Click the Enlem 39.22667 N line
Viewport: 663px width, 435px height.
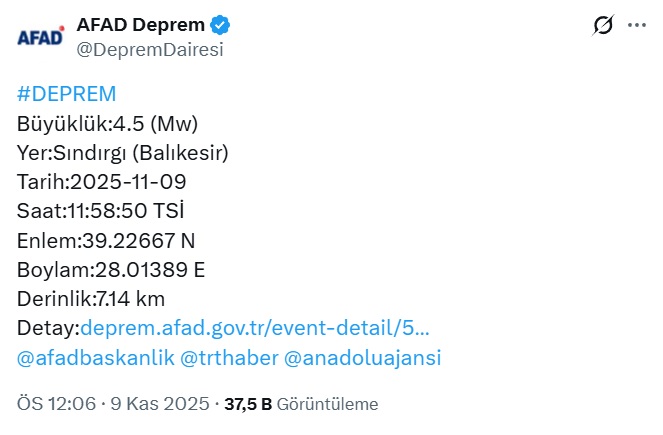(106, 240)
